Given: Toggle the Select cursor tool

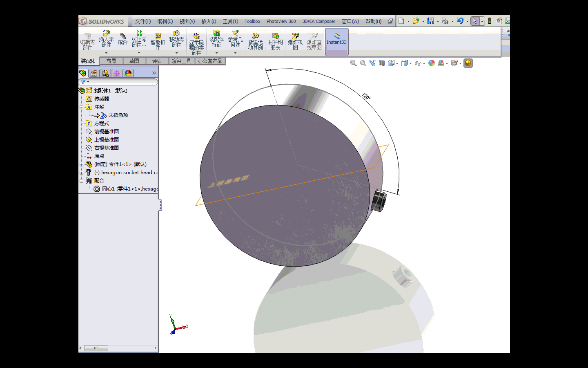Looking at the screenshot, I should (474, 21).
